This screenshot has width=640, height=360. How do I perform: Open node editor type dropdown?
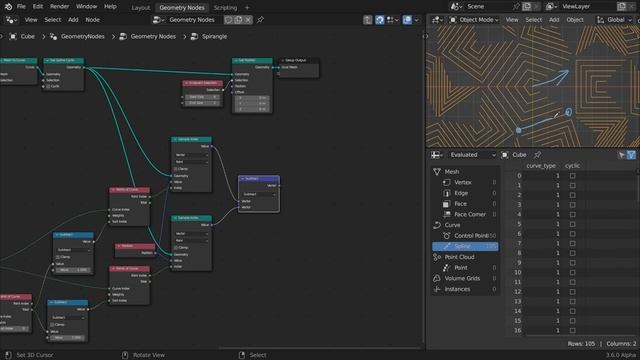(11, 20)
